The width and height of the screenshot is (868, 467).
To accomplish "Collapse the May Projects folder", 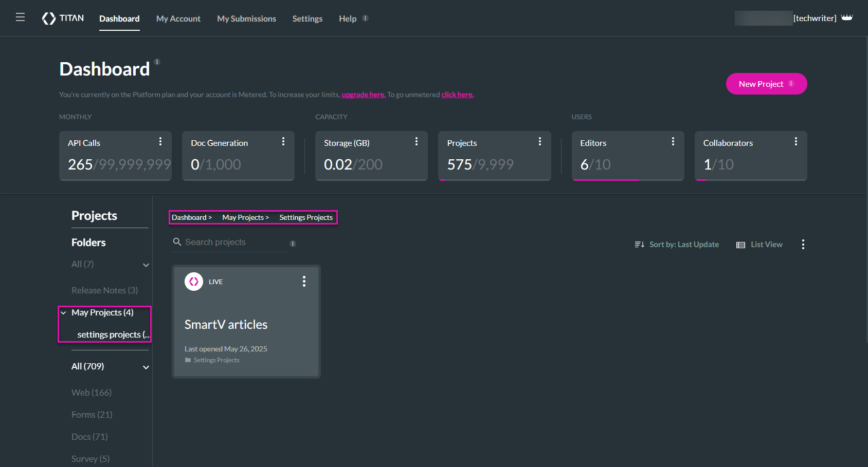I will point(63,313).
